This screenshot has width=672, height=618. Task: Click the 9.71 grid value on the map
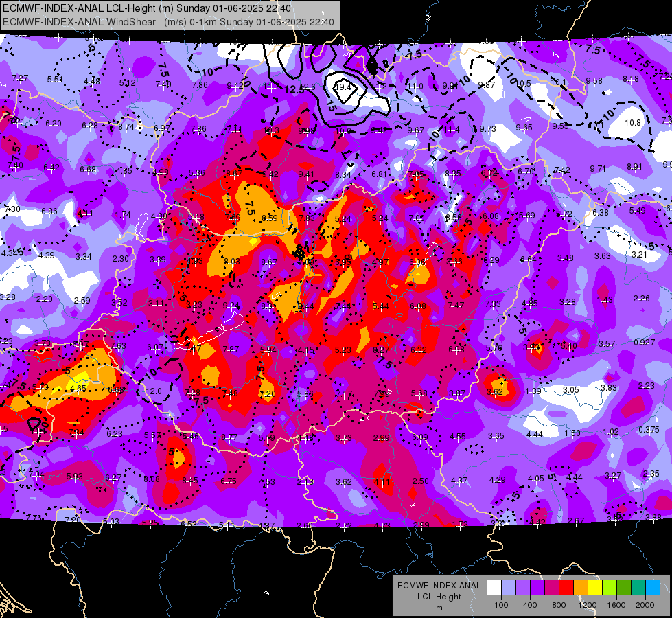[598, 169]
